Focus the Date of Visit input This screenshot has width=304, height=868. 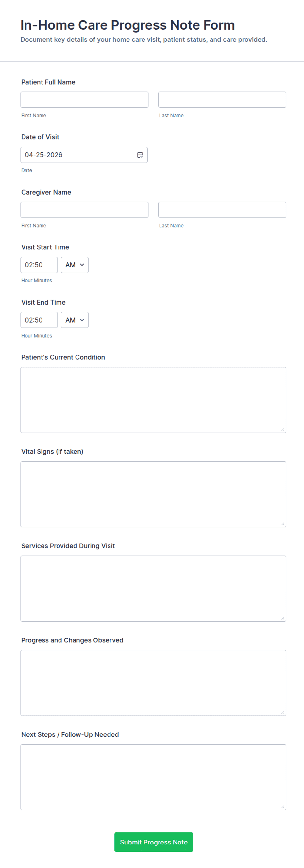pyautogui.click(x=77, y=155)
